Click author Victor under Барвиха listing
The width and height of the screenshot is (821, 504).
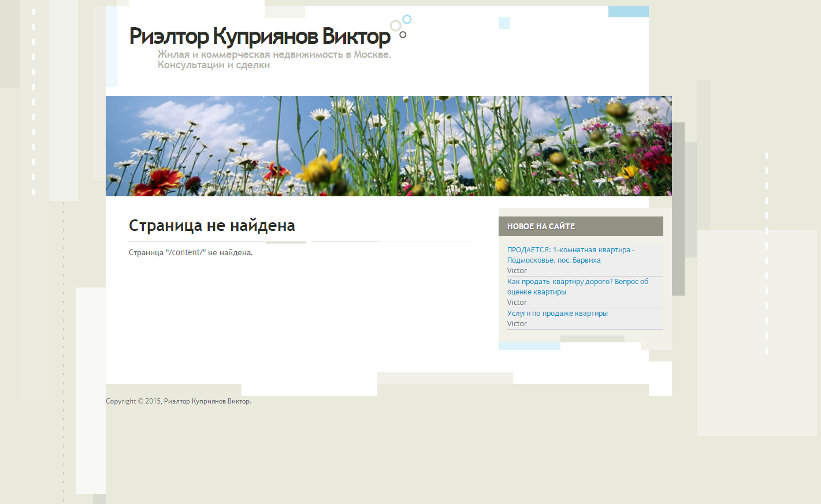click(x=517, y=271)
